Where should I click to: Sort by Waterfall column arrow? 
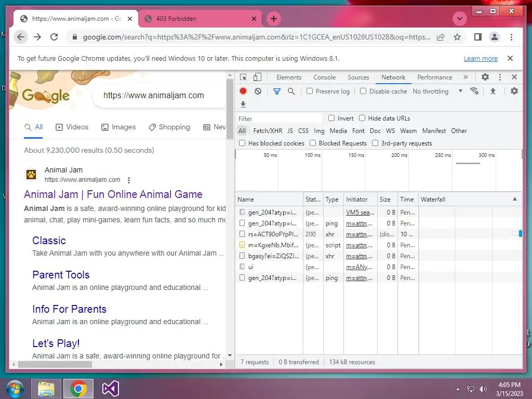[515, 199]
